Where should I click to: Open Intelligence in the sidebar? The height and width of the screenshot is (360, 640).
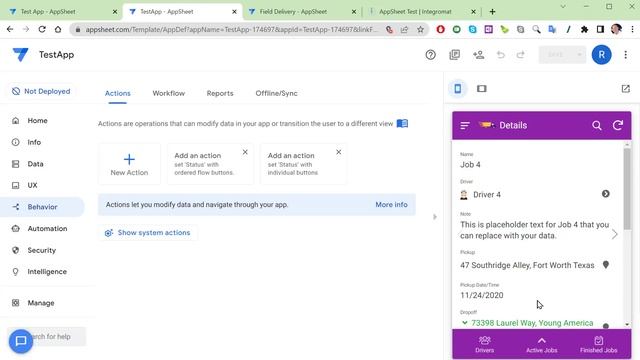(42, 271)
